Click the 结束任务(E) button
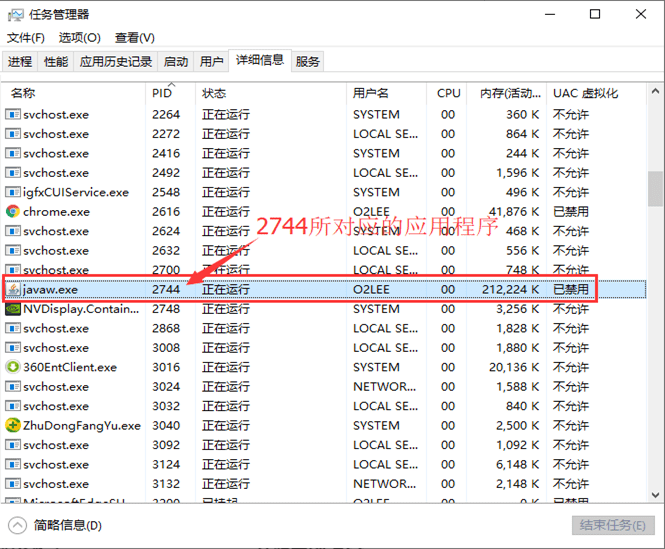 point(613,525)
